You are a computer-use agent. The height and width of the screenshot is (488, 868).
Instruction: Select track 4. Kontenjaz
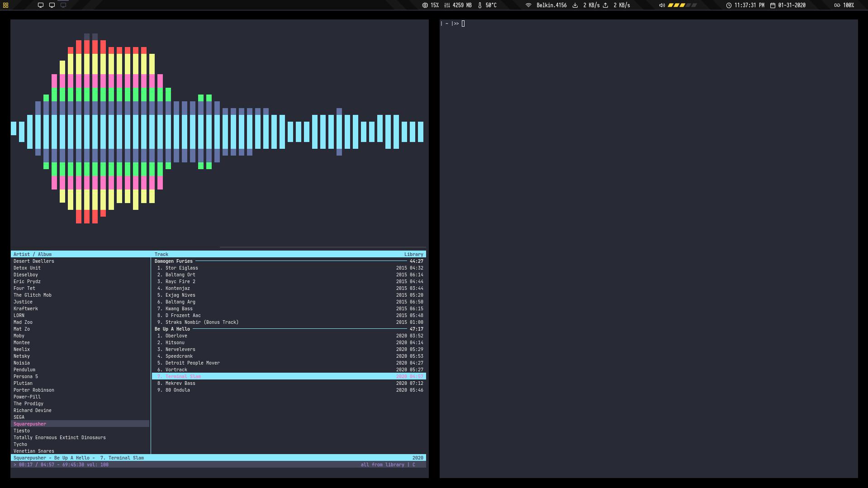pyautogui.click(x=289, y=288)
